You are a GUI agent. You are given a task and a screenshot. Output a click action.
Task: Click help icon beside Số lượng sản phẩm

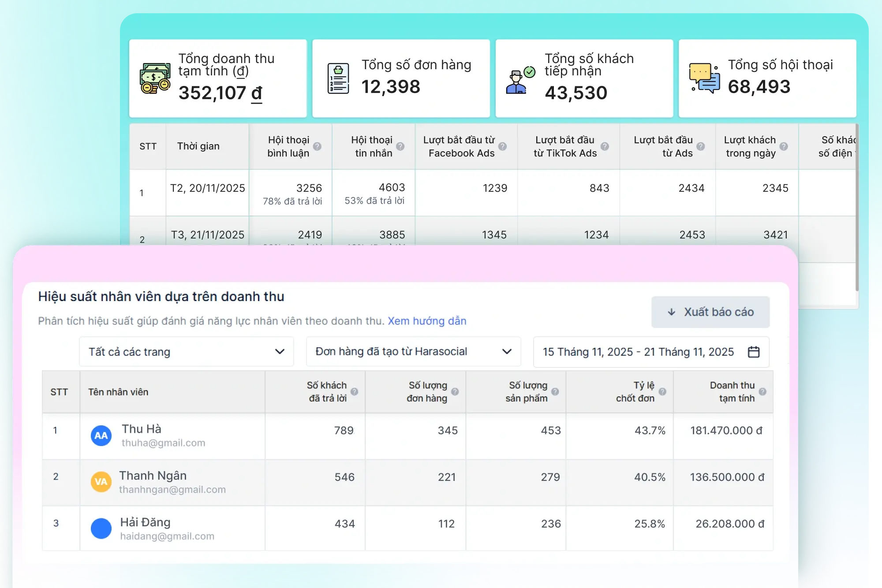555,391
